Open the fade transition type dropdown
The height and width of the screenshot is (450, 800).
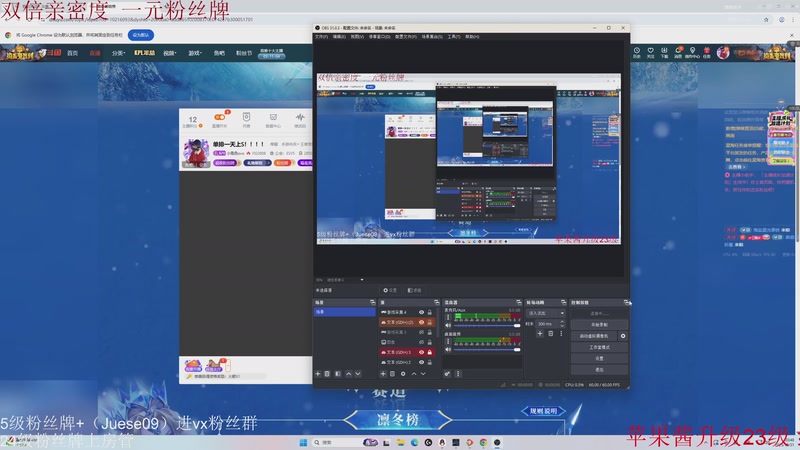tap(545, 313)
